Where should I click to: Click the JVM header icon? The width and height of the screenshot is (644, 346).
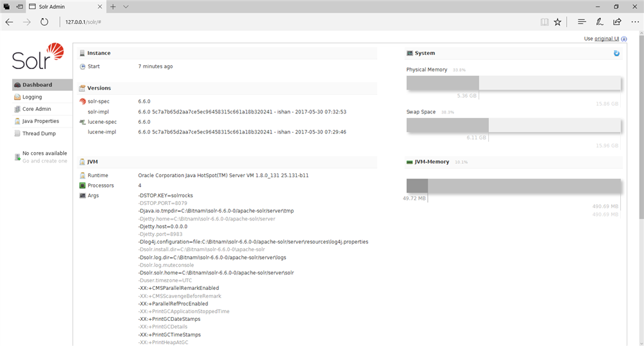click(x=82, y=162)
